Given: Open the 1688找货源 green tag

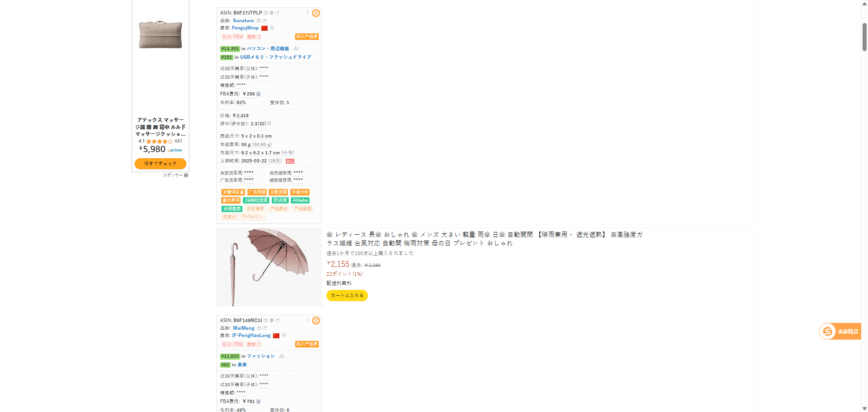Looking at the screenshot, I should click(256, 200).
